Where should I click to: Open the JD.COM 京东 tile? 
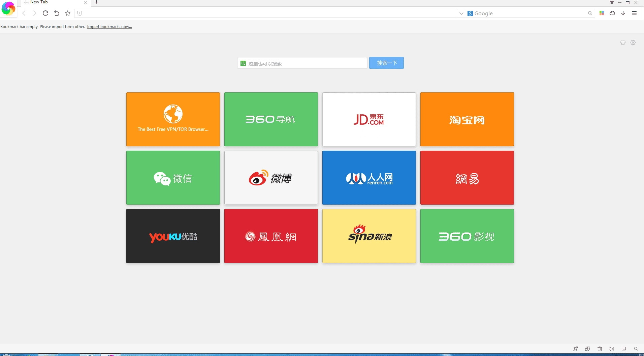pos(369,119)
